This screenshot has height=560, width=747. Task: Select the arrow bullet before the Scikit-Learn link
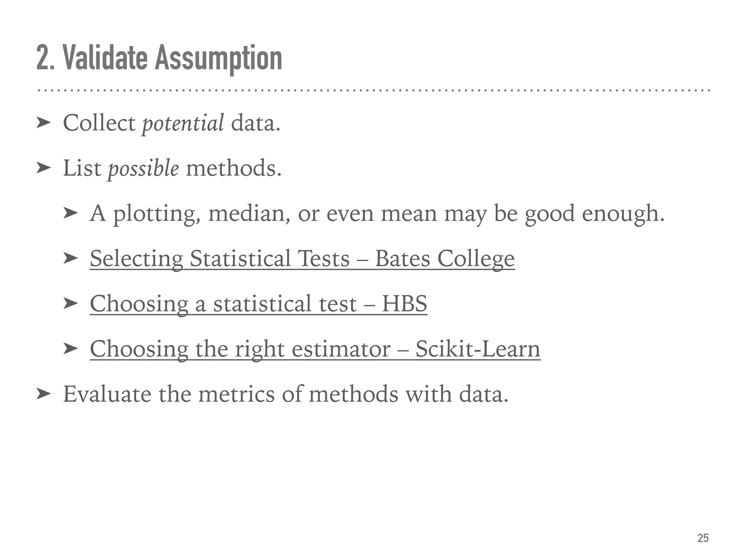pos(70,349)
